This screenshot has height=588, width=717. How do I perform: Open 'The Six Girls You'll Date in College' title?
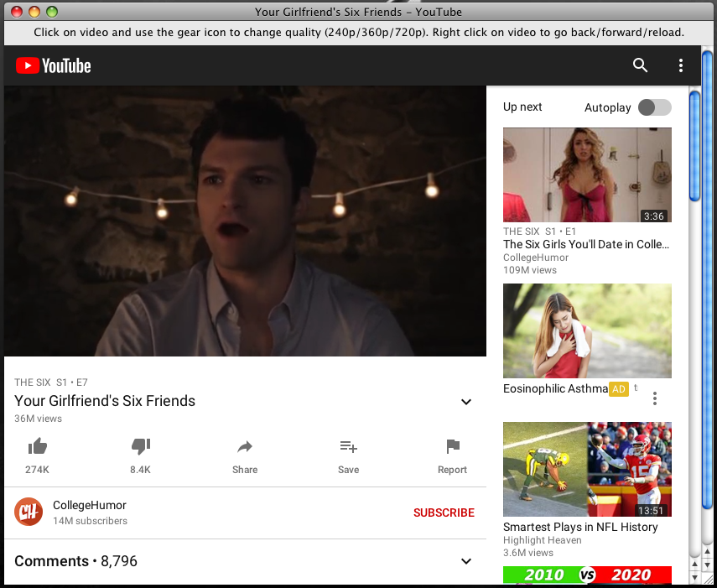(x=586, y=244)
